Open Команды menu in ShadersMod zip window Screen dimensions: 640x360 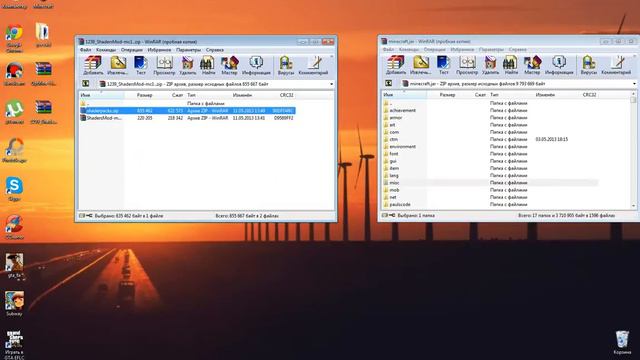pyautogui.click(x=106, y=50)
